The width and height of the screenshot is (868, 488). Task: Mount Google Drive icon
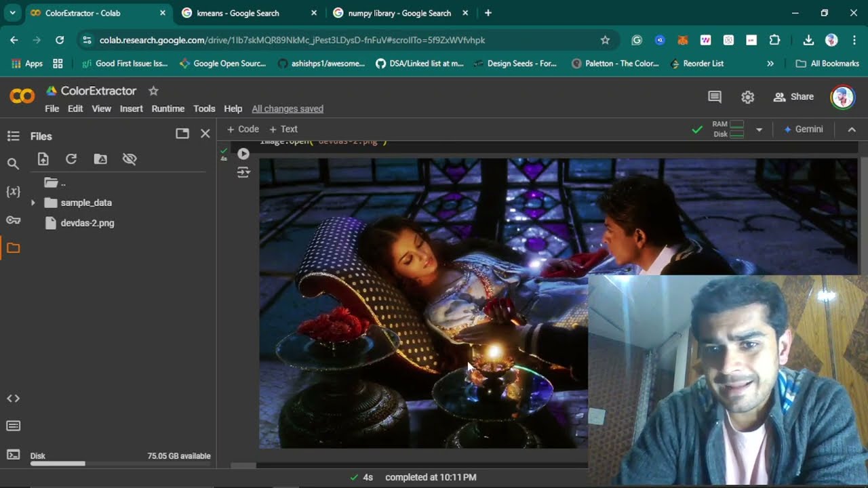[x=100, y=159]
